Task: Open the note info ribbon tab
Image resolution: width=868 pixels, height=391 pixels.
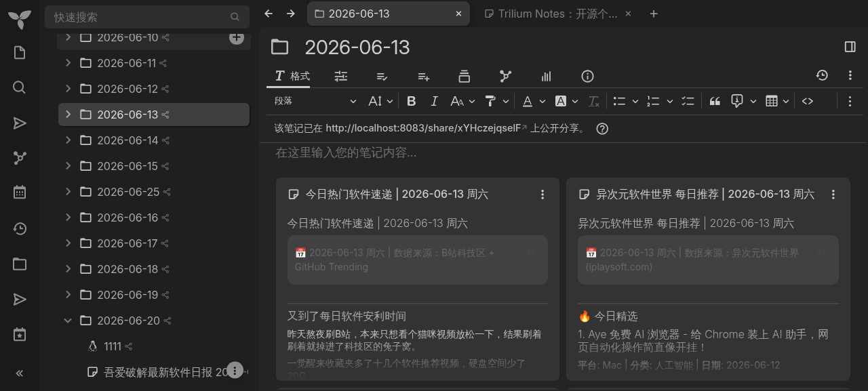Action: (x=588, y=76)
